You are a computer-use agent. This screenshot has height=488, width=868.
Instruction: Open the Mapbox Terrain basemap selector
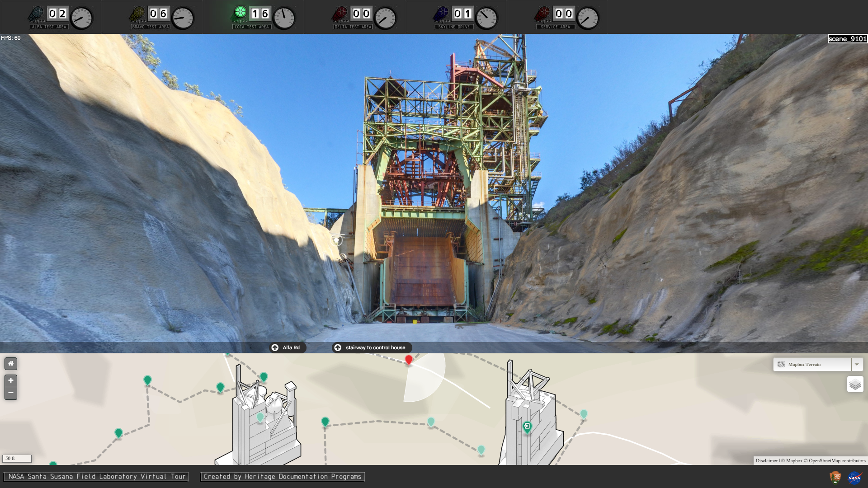(x=813, y=364)
